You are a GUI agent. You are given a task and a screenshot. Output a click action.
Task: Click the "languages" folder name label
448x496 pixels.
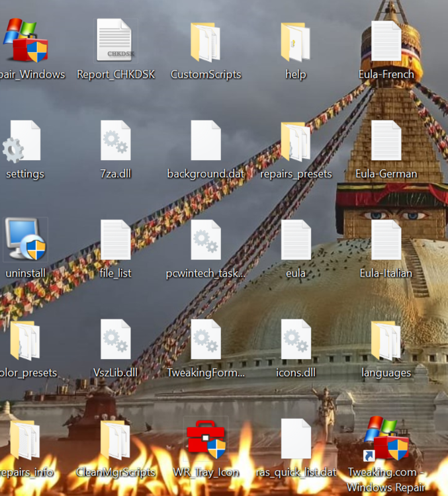(x=386, y=373)
